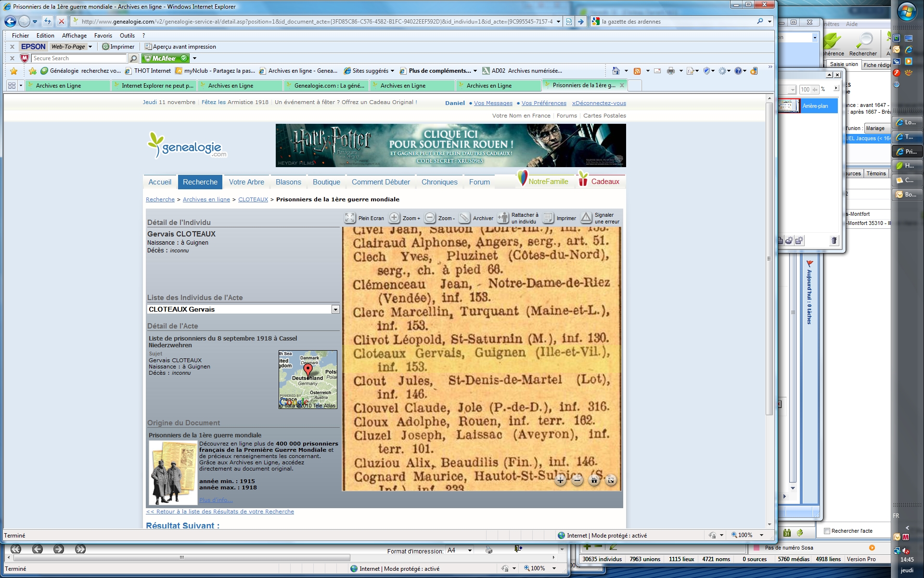Click inside the McAfee Secure Search field

(x=79, y=58)
